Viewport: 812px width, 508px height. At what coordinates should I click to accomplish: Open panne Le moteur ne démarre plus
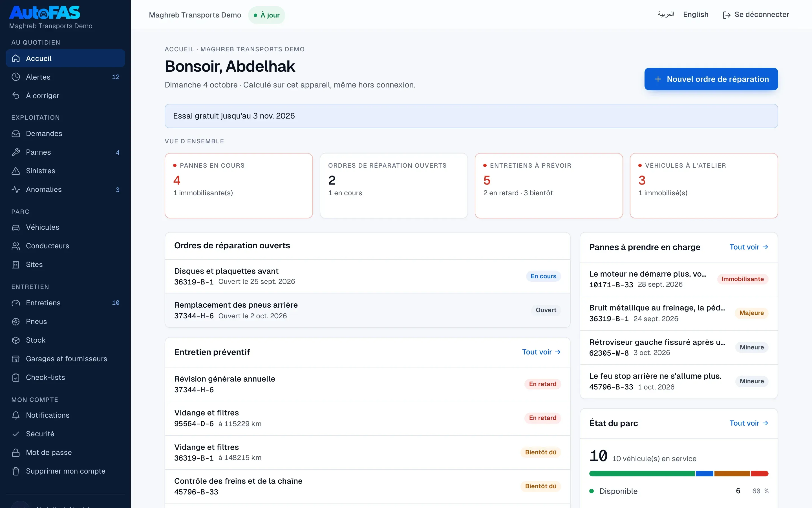click(678, 279)
